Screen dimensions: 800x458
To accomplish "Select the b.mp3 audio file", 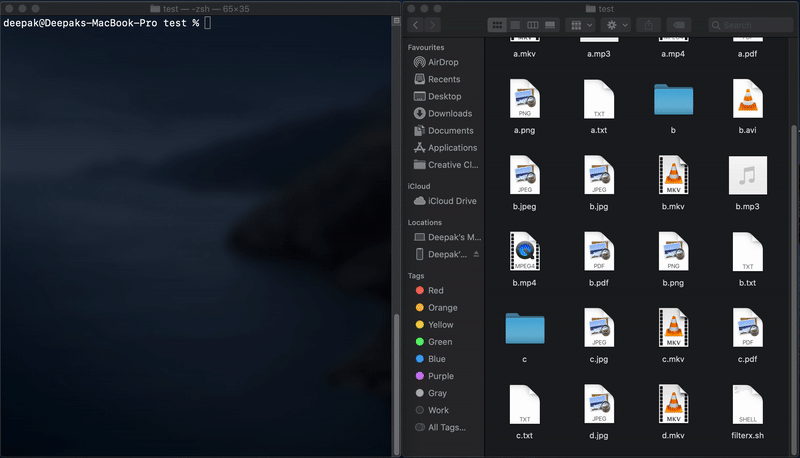I will pyautogui.click(x=747, y=175).
